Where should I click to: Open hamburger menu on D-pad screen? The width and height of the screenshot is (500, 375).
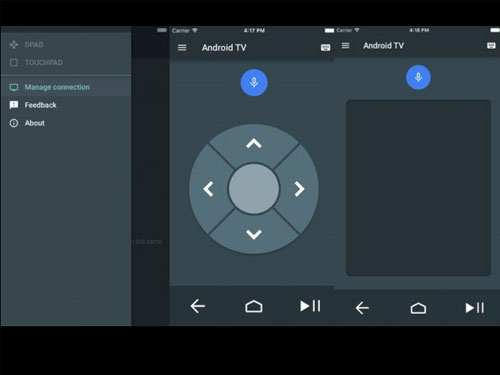point(182,48)
